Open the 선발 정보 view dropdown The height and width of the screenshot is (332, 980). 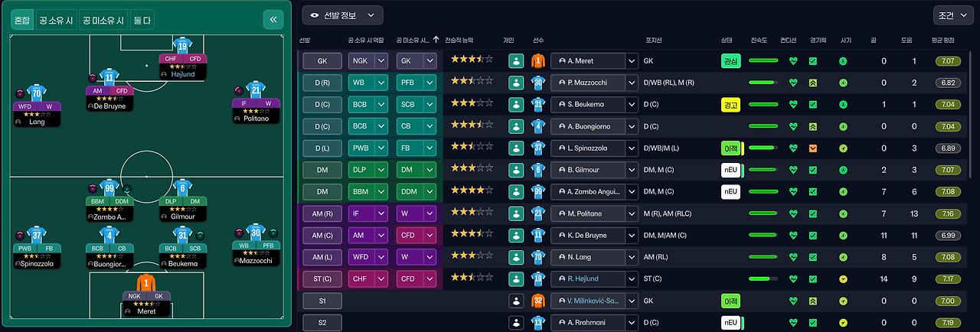[x=343, y=15]
